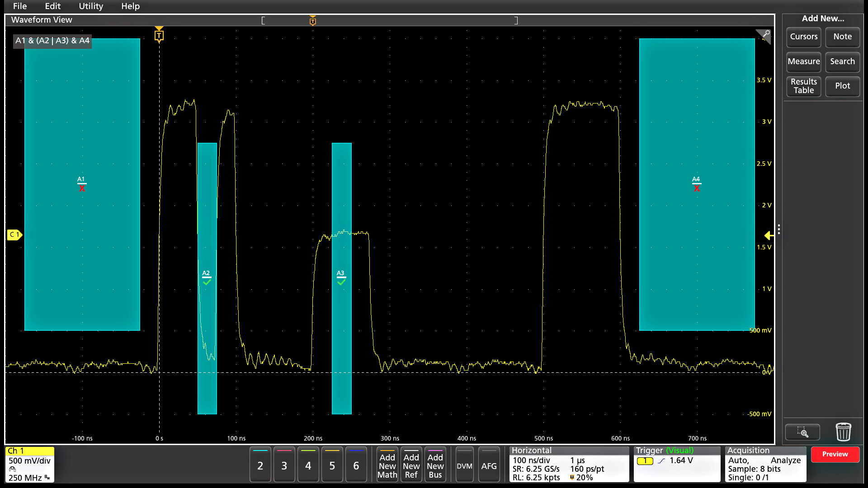Expand the Acquisition settings badge

click(765, 464)
